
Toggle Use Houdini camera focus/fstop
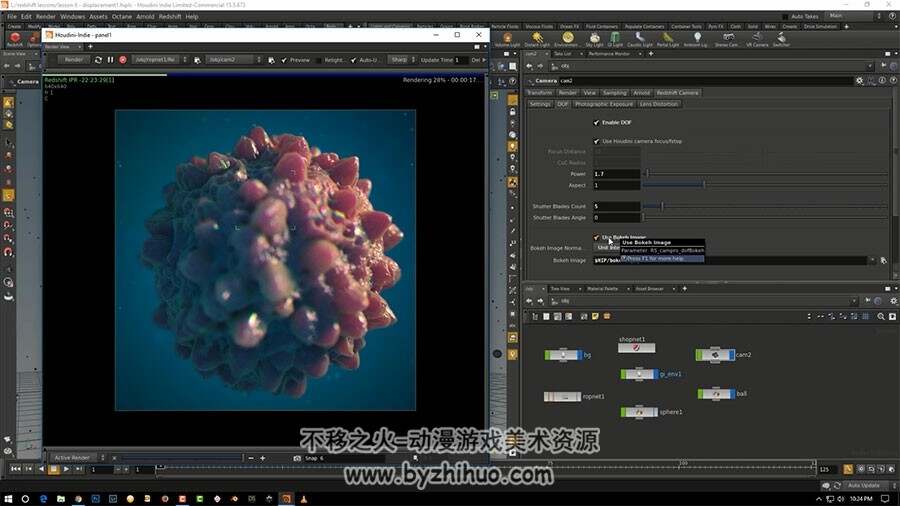596,141
